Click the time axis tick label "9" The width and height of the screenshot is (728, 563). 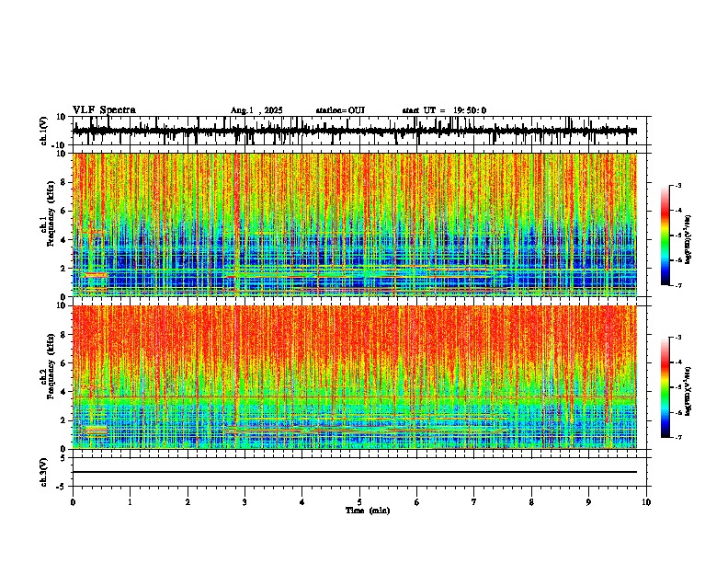tap(588, 502)
